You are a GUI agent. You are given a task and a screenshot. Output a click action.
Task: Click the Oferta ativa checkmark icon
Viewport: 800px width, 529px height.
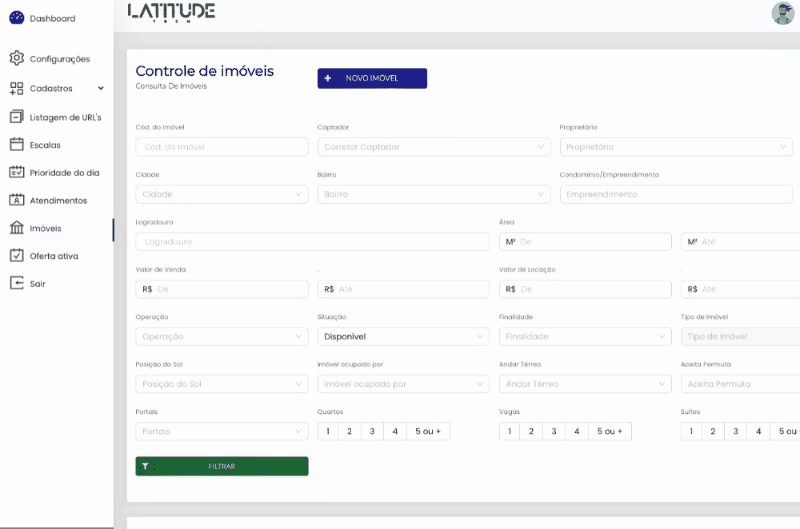[x=16, y=256]
